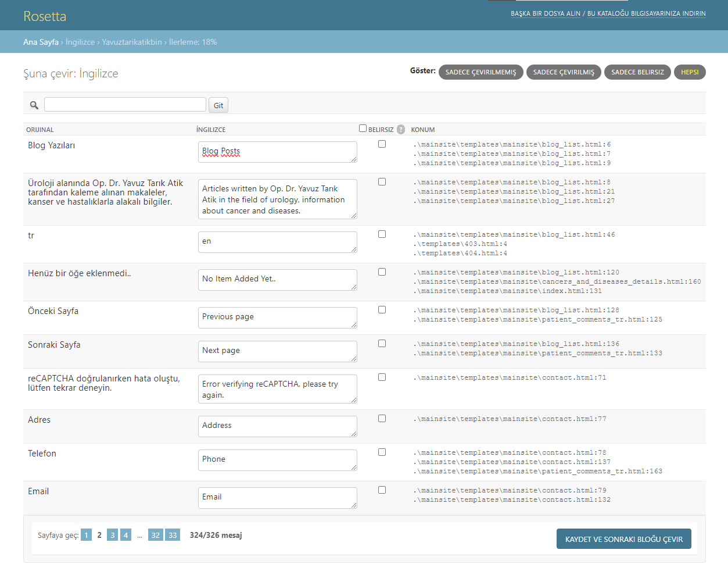Go to page 3
This screenshot has height=571, width=728.
pos(113,535)
